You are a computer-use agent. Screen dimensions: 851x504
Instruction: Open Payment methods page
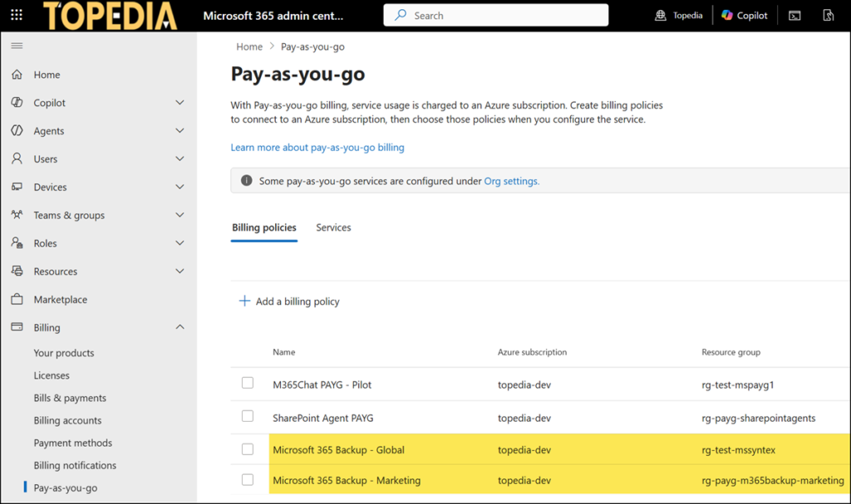tap(73, 443)
